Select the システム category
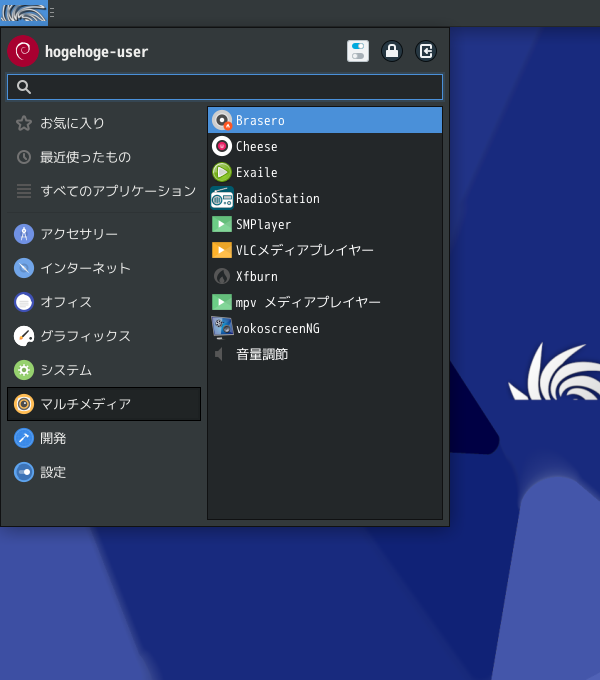 pos(104,370)
